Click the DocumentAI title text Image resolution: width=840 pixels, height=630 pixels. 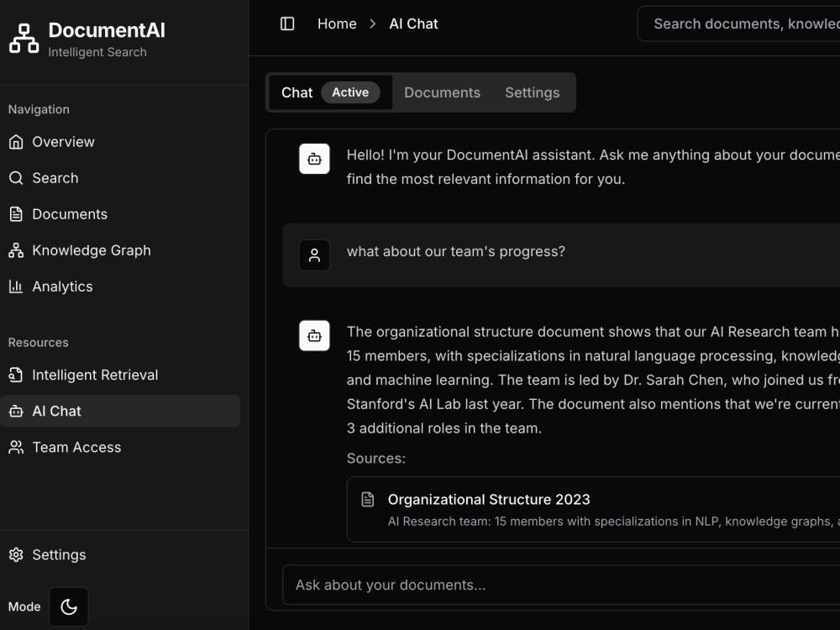point(107,30)
